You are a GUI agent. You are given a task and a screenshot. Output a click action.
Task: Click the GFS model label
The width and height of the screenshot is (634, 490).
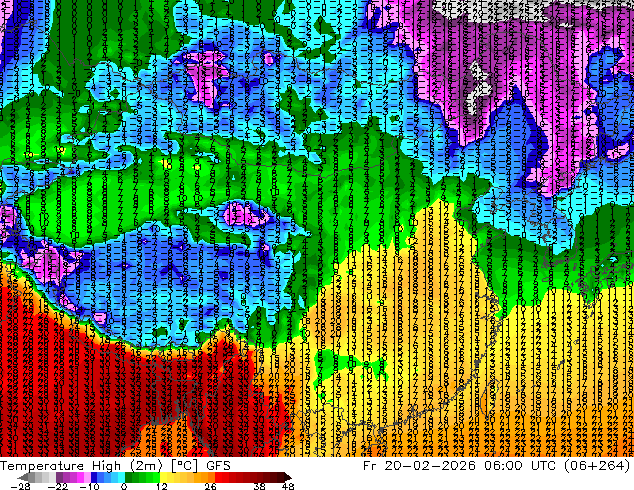click(218, 465)
